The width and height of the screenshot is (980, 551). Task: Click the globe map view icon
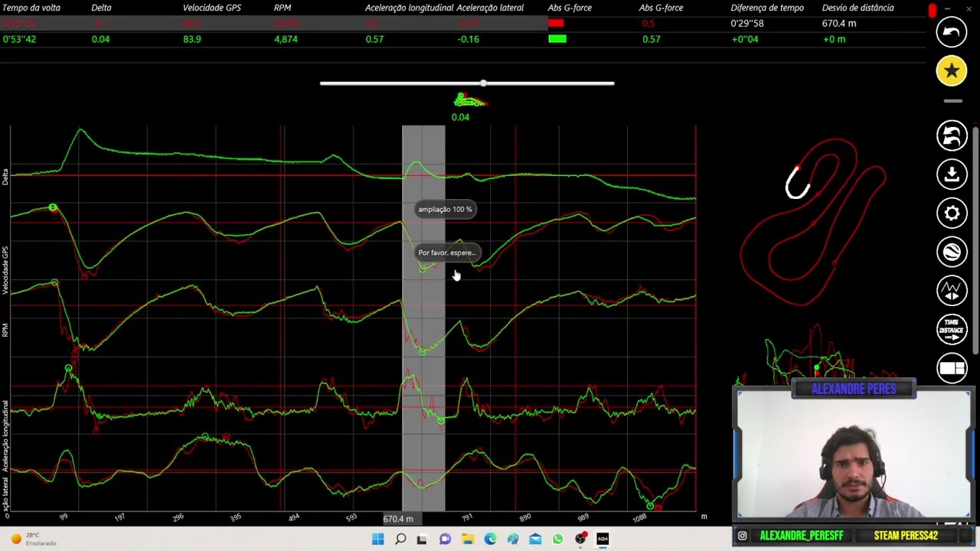(x=952, y=252)
